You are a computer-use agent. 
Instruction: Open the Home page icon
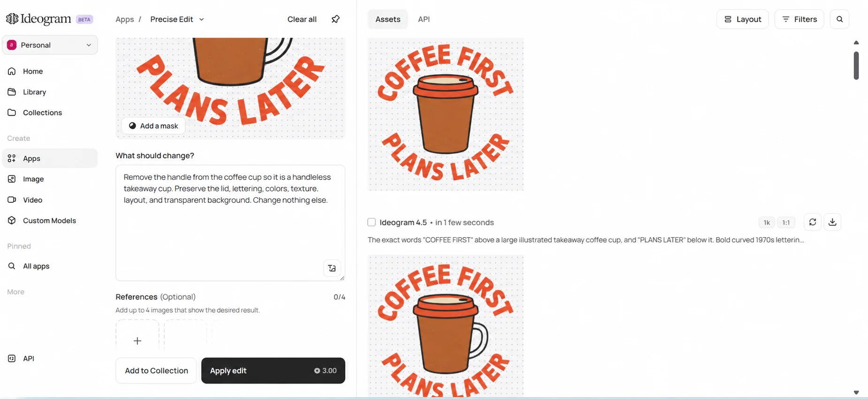tap(12, 71)
